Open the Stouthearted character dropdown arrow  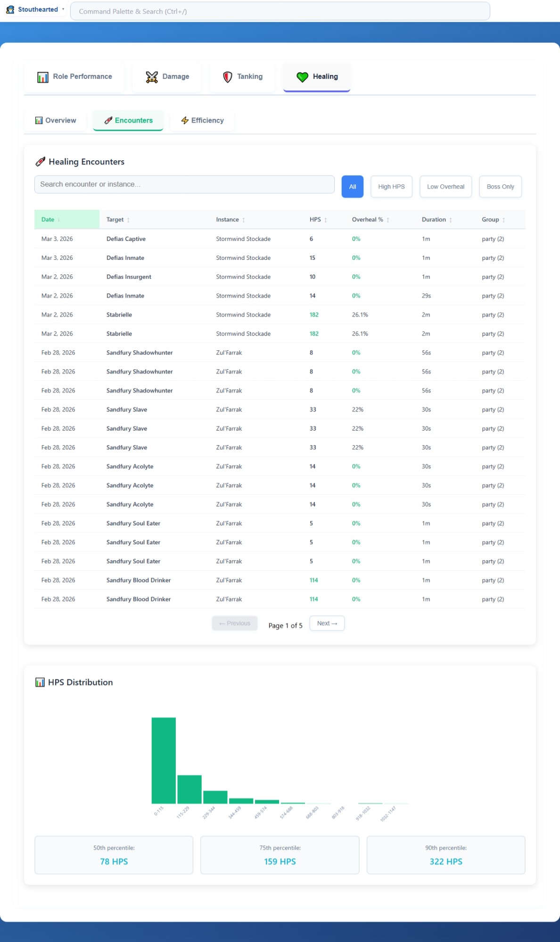[x=63, y=9]
